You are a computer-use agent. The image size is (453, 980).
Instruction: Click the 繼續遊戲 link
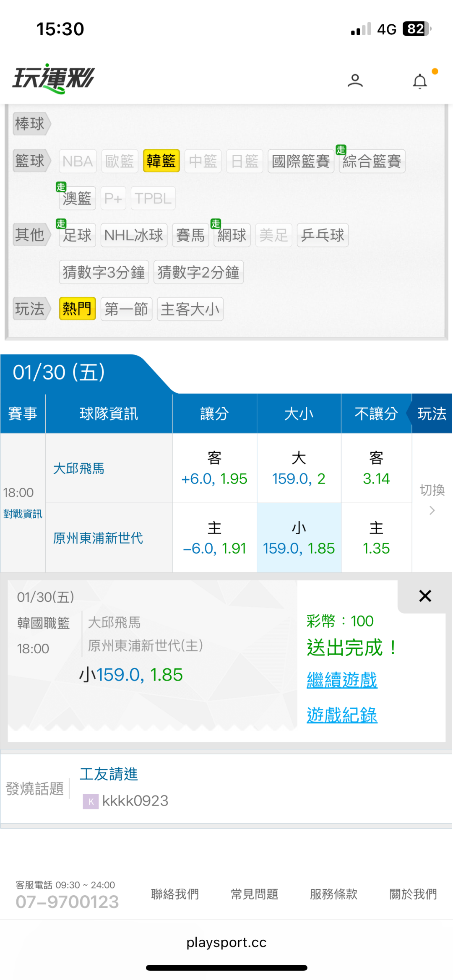[x=342, y=680]
